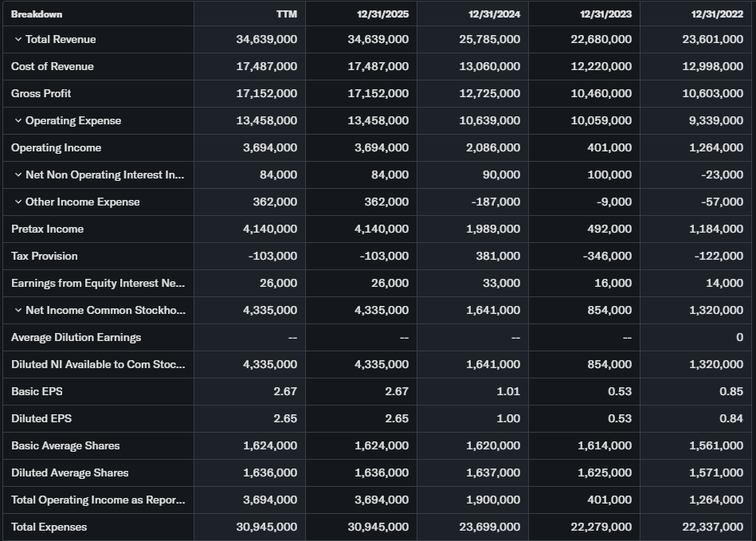Click the Basic Average Shares label
The height and width of the screenshot is (541, 756).
coord(65,446)
